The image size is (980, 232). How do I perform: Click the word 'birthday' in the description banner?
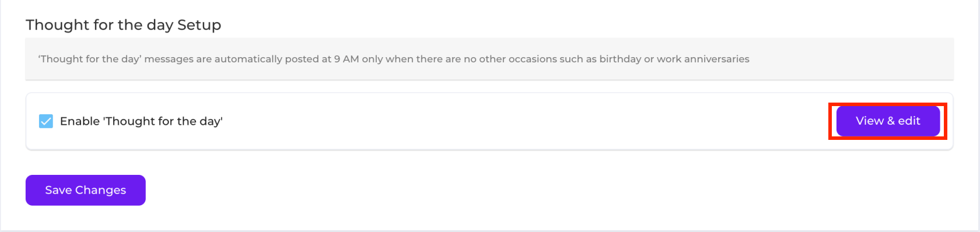[x=620, y=59]
